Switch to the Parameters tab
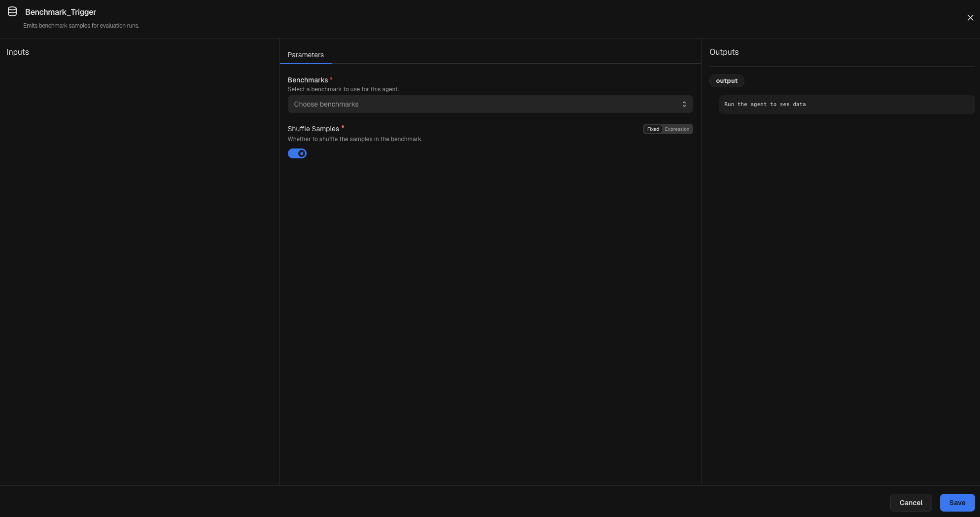 tap(305, 55)
